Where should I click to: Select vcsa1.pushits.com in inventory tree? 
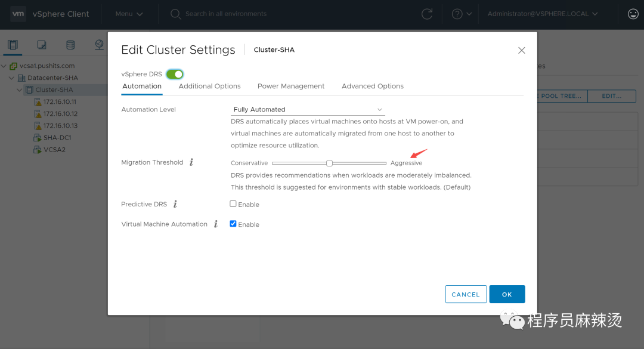(x=47, y=66)
